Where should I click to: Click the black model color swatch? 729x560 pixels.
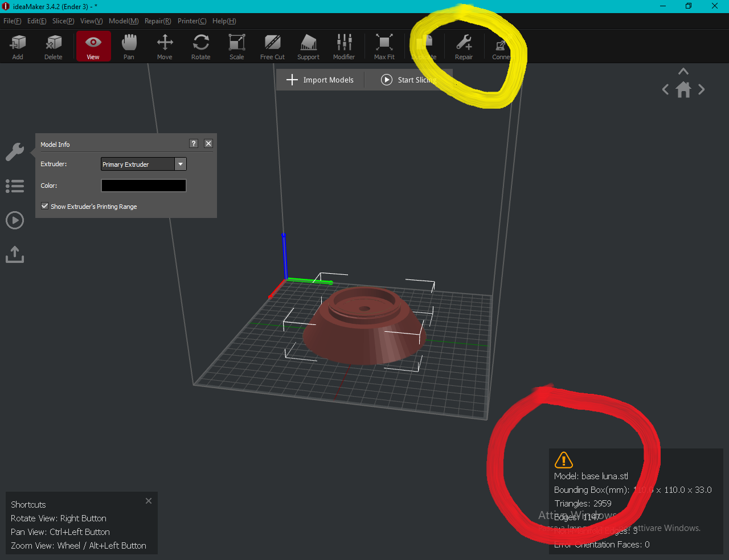[x=144, y=186]
